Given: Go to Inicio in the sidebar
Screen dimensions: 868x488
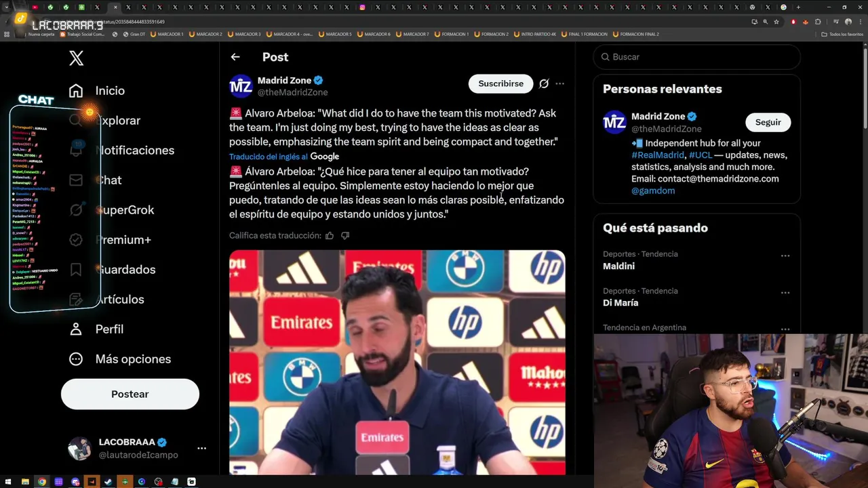Looking at the screenshot, I should click(x=96, y=91).
